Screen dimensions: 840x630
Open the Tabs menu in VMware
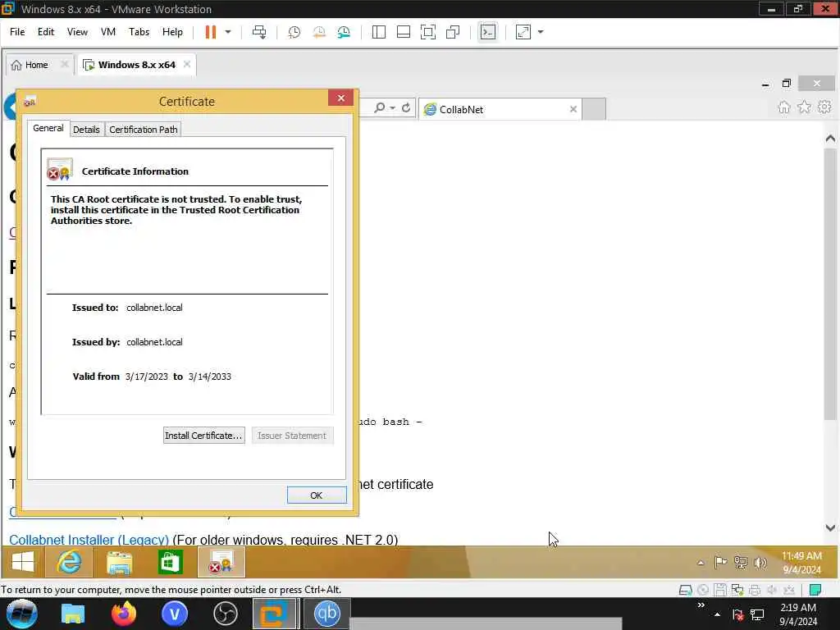click(139, 32)
